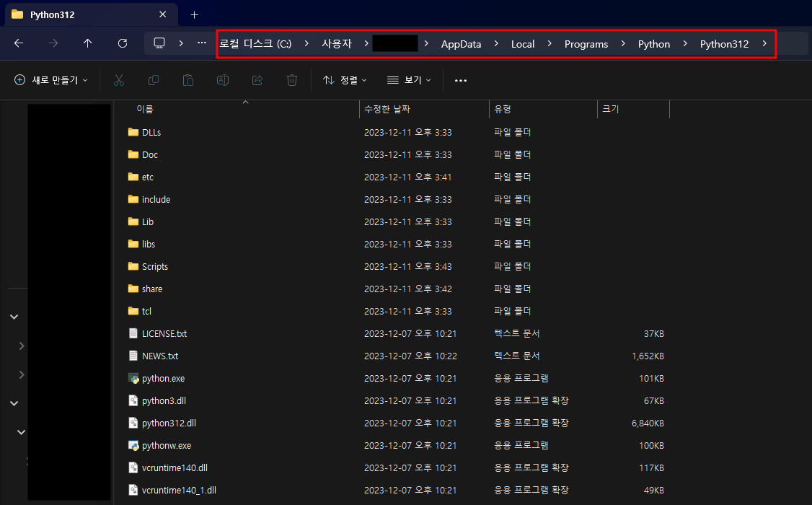
Task: Select the vcruntime140.dll file icon
Action: pos(133,467)
